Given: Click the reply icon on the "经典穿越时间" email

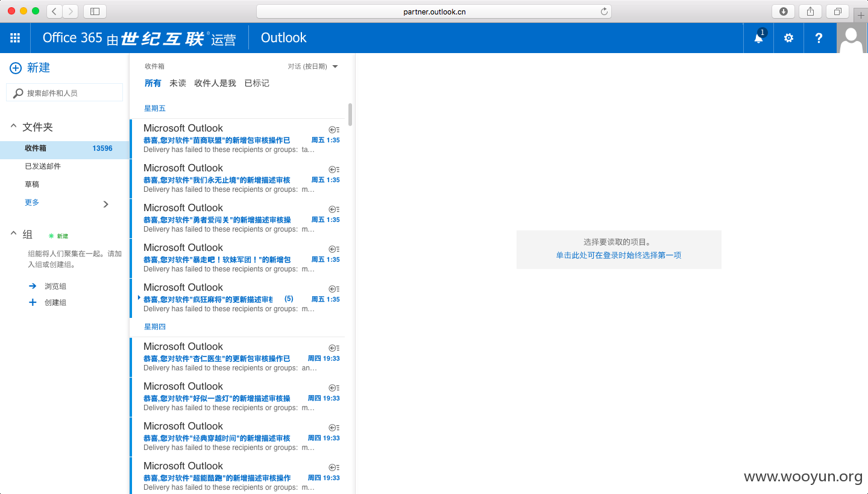Looking at the screenshot, I should pyautogui.click(x=334, y=428).
